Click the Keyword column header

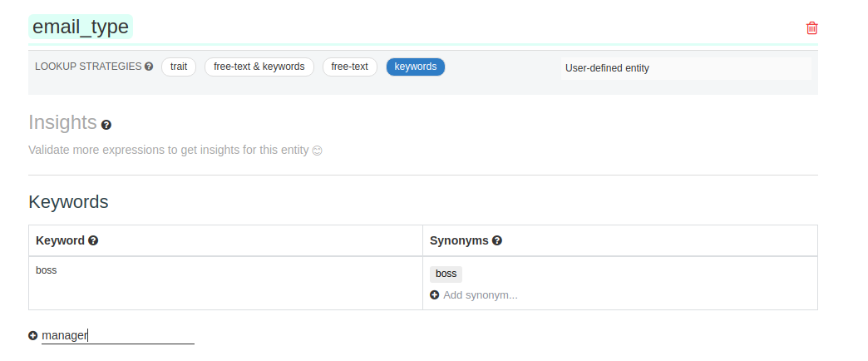pyautogui.click(x=60, y=240)
